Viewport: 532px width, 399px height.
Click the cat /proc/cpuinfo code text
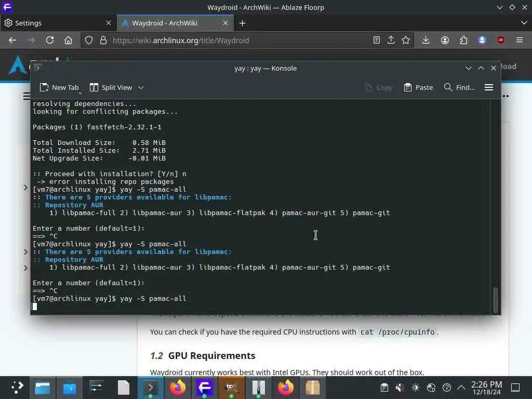pos(397,332)
